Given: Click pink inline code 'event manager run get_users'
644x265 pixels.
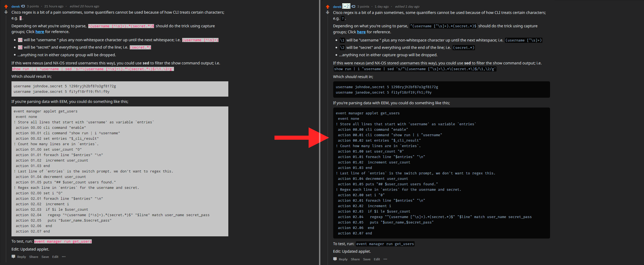Looking at the screenshot, I should [63, 242].
